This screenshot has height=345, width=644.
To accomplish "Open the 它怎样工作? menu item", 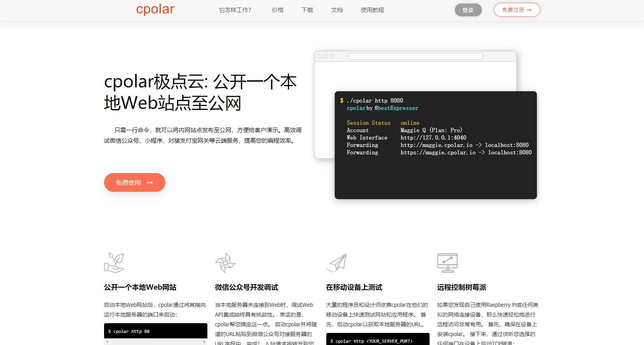I will point(235,10).
